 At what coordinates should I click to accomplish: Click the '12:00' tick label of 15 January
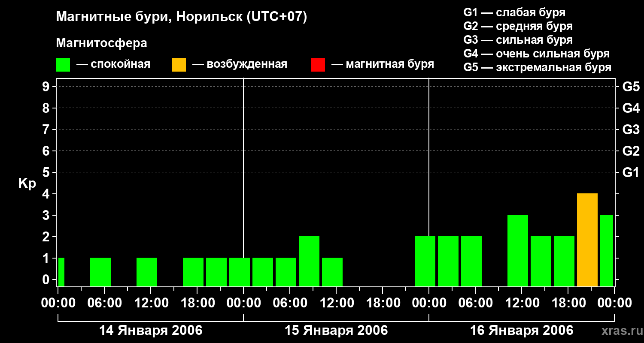point(336,303)
